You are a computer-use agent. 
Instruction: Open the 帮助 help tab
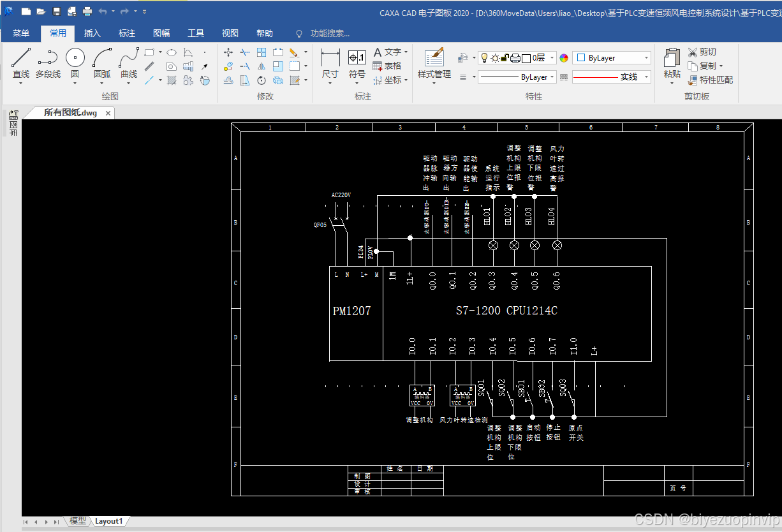265,33
